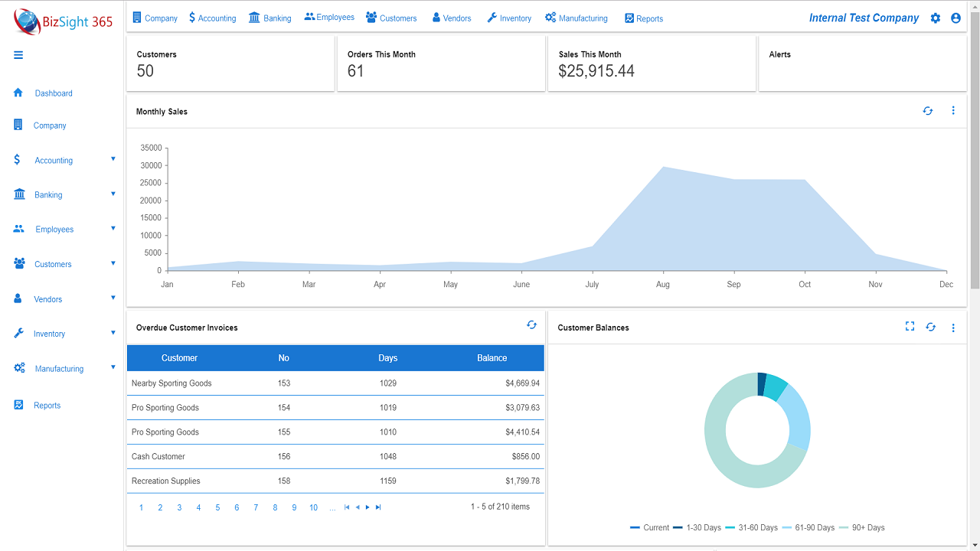Refresh the Monthly Sales chart
Viewport: 980px width, 551px height.
[928, 111]
